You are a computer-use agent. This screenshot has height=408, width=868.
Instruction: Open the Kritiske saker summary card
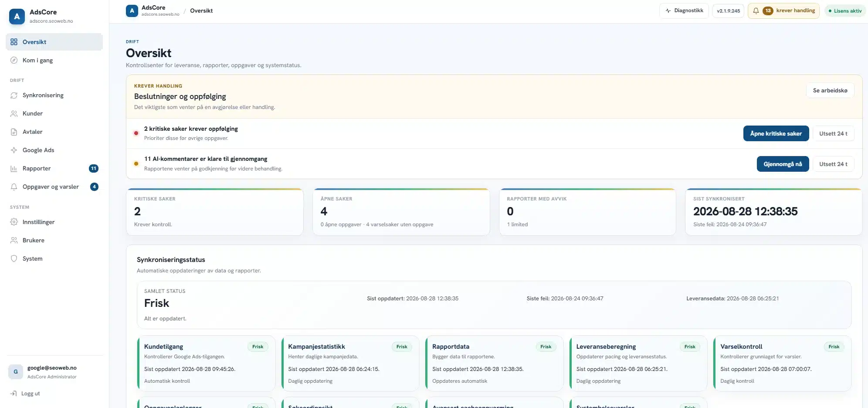tap(214, 212)
